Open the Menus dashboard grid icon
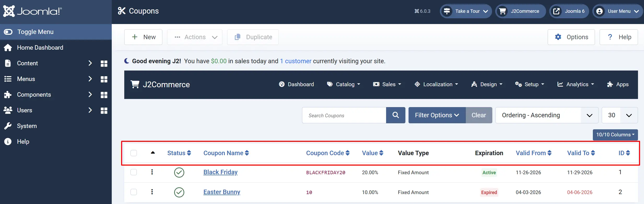Image resolution: width=644 pixels, height=204 pixels. (104, 79)
